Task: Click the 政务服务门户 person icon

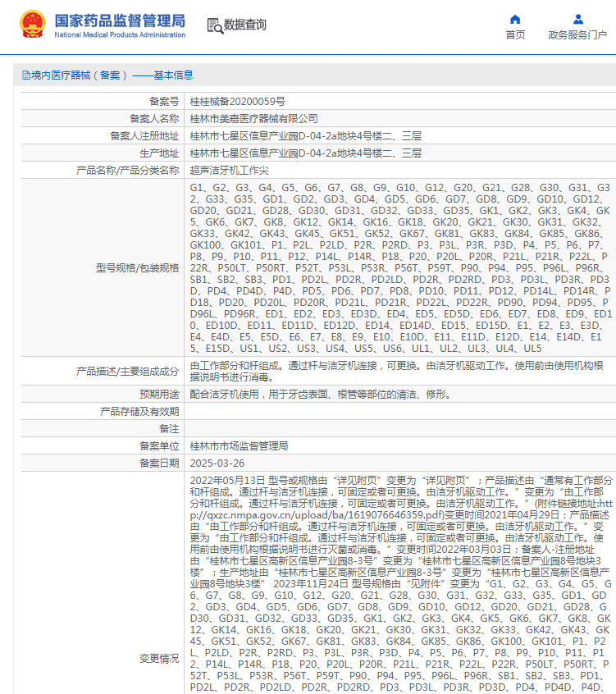Action: [x=578, y=19]
